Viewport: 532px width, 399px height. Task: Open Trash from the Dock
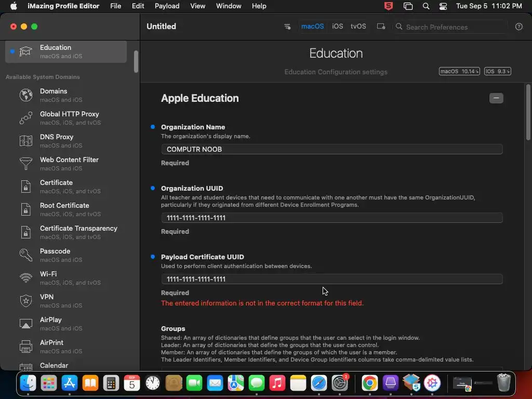pyautogui.click(x=504, y=383)
